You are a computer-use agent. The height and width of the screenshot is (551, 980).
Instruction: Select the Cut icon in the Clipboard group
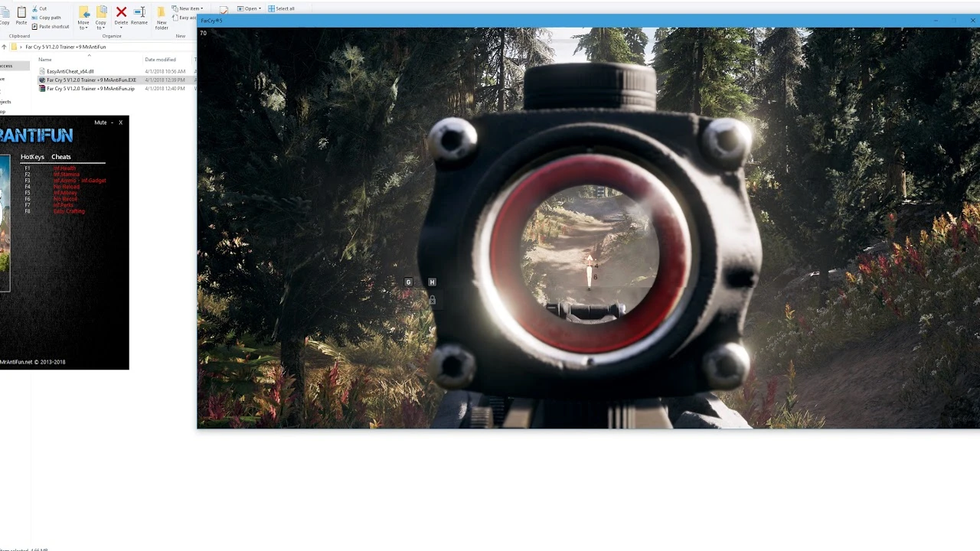35,8
